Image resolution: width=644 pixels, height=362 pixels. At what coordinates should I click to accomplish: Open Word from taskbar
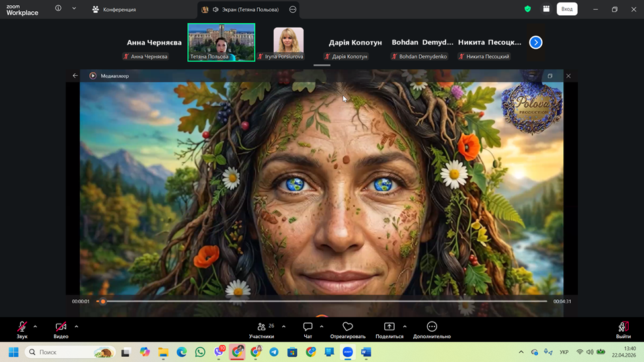[366, 352]
